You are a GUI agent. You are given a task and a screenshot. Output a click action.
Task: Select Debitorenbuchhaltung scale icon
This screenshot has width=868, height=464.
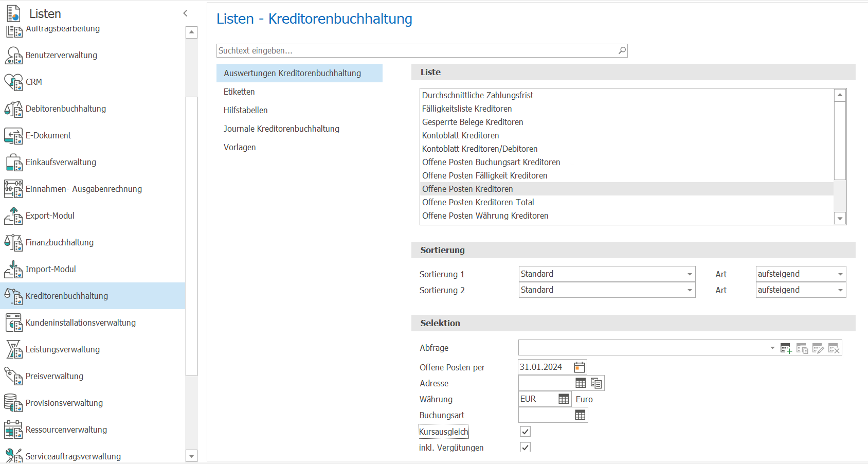(x=13, y=109)
